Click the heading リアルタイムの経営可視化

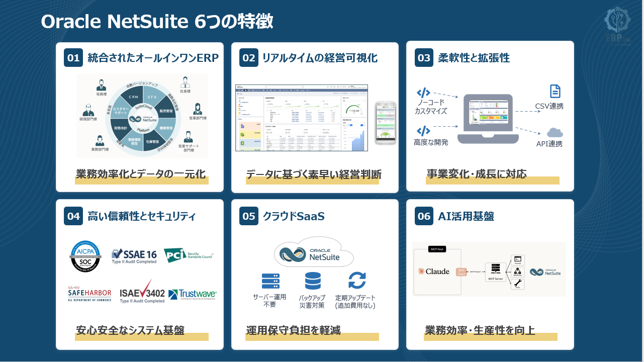coord(320,58)
